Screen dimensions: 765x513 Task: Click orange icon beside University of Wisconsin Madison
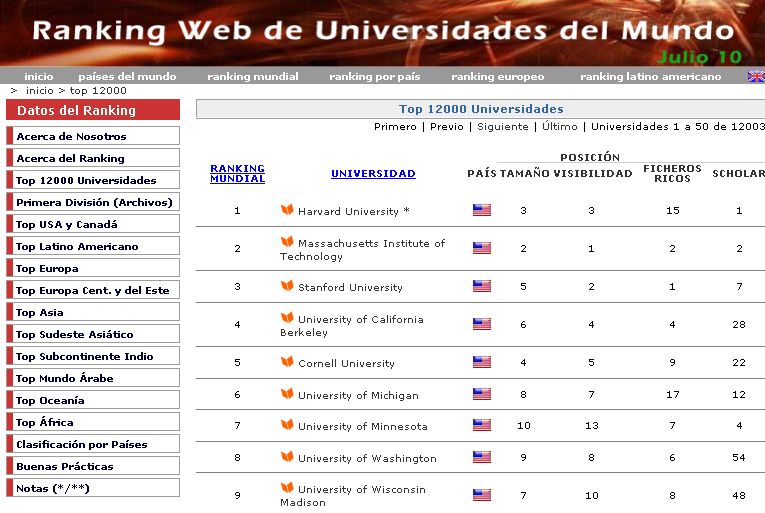pos(287,487)
